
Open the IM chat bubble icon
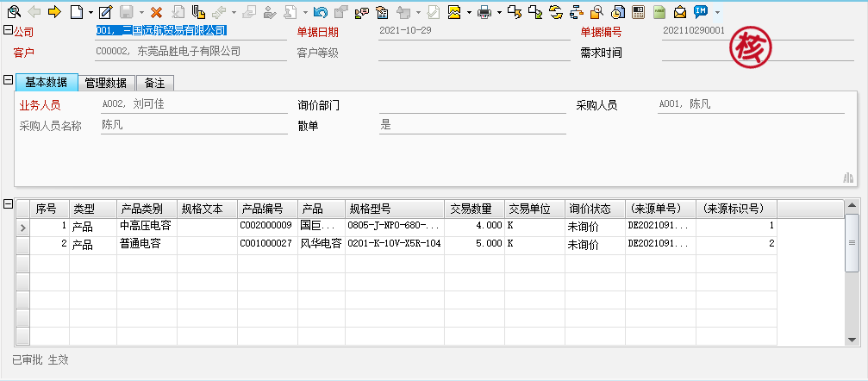click(701, 12)
